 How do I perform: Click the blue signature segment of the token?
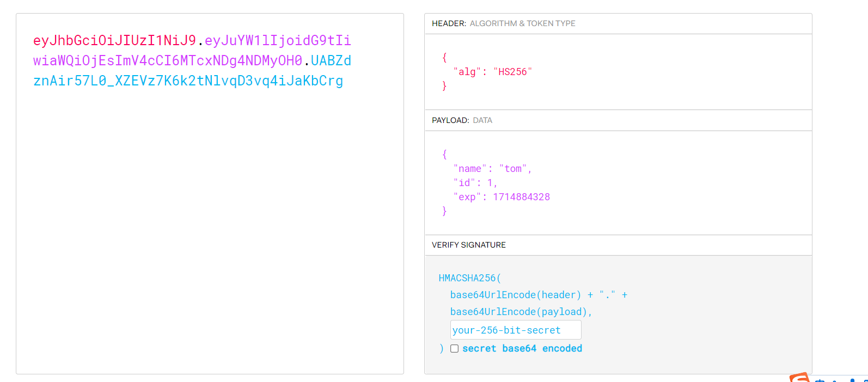[188, 81]
